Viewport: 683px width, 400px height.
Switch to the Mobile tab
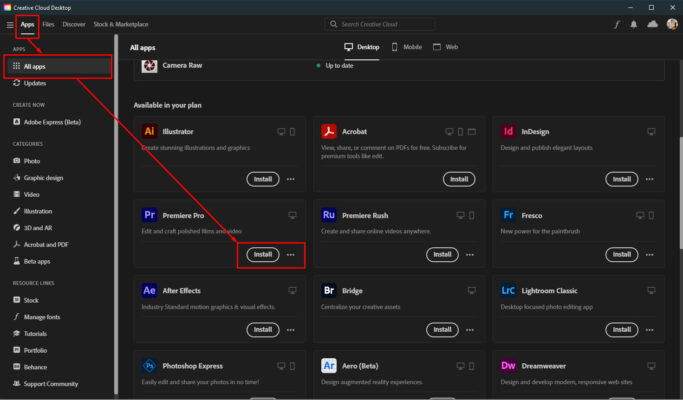(x=408, y=47)
